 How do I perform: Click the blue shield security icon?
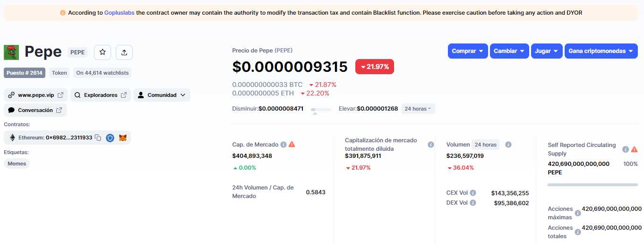pos(110,138)
